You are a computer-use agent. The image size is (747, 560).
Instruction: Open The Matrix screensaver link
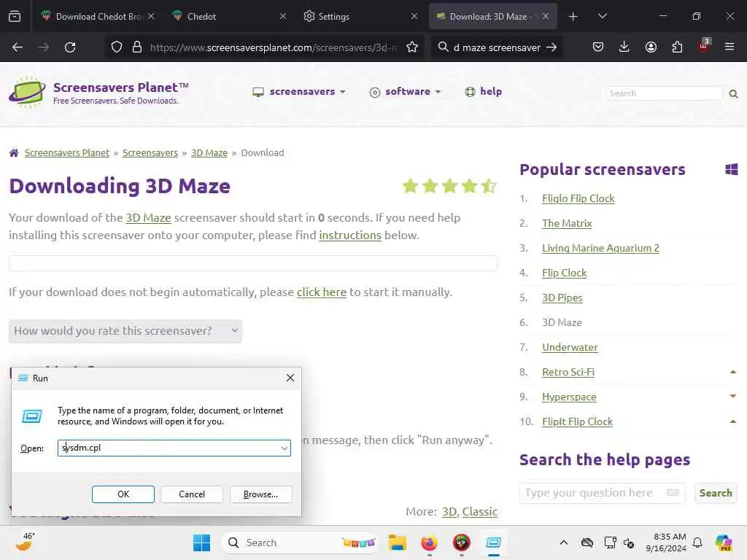click(x=567, y=223)
